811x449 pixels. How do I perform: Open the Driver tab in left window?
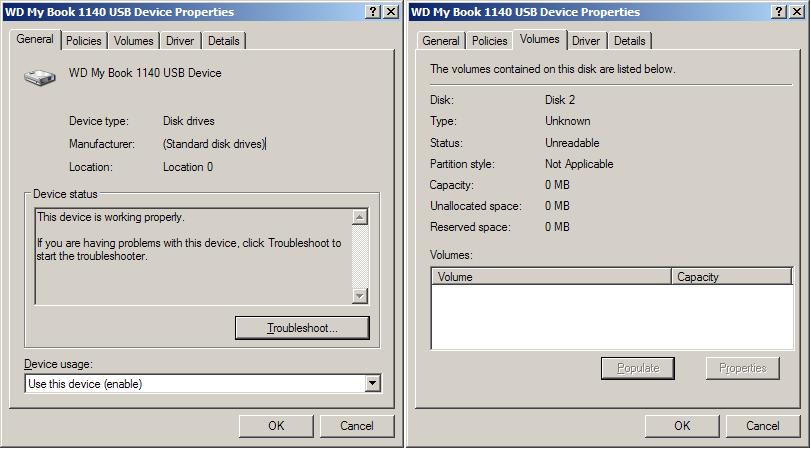(180, 41)
